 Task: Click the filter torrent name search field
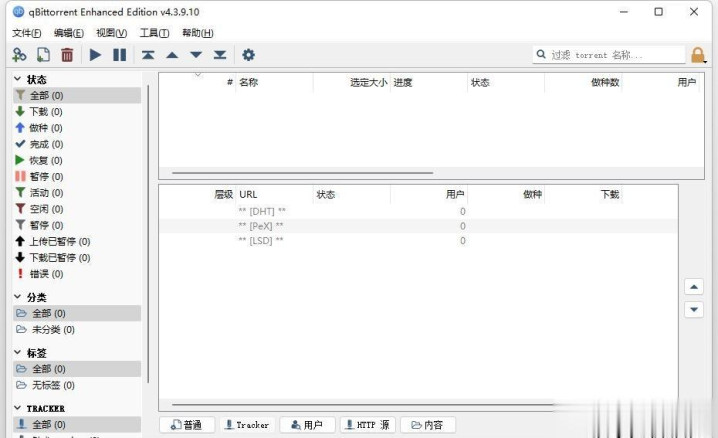pyautogui.click(x=609, y=55)
